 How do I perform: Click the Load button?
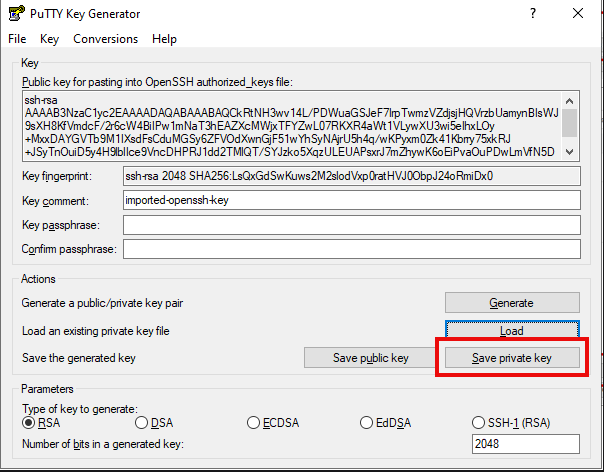click(512, 330)
